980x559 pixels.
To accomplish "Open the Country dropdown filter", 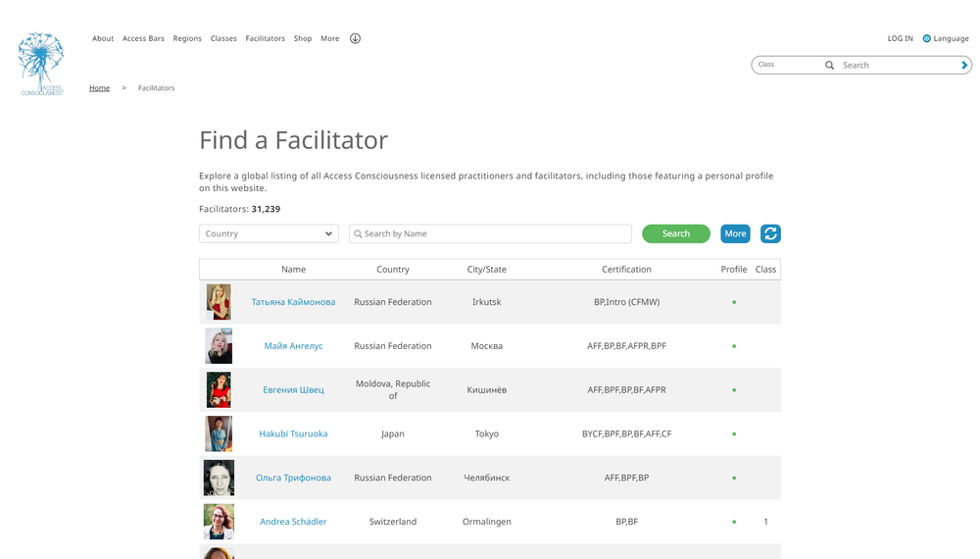I will [x=269, y=233].
